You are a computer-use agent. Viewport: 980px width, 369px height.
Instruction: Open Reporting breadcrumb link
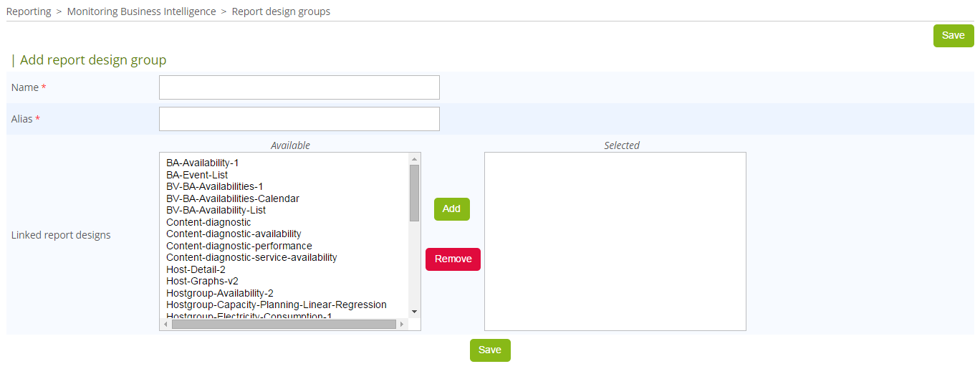point(29,11)
